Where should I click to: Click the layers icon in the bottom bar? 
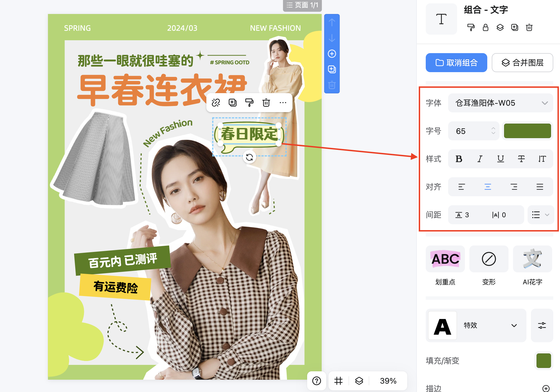click(x=359, y=381)
